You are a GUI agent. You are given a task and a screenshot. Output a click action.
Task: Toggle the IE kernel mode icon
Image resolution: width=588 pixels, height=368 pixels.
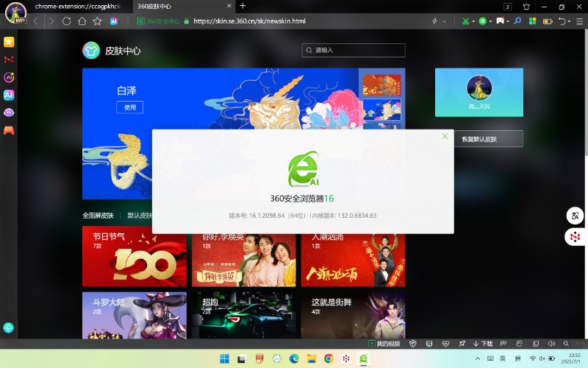[520, 344]
